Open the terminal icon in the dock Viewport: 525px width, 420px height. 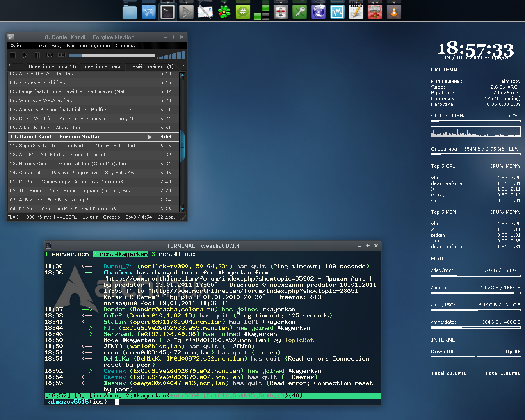[167, 12]
